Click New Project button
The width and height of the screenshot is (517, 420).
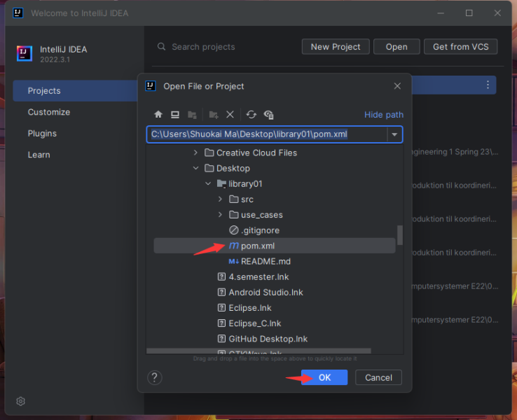[336, 46]
